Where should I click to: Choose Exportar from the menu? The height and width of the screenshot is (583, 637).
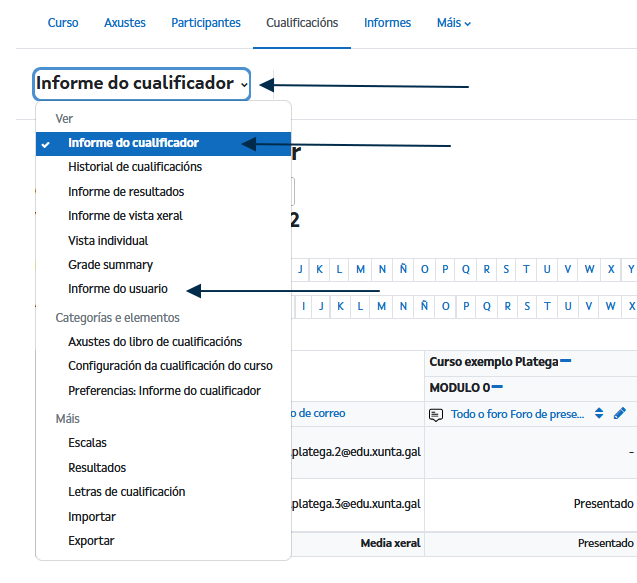[x=91, y=541]
